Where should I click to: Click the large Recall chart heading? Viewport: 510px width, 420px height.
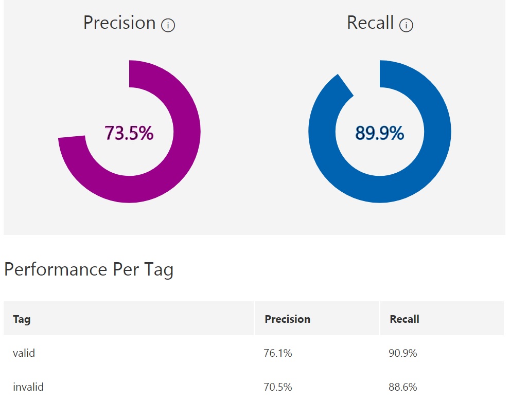pyautogui.click(x=370, y=23)
